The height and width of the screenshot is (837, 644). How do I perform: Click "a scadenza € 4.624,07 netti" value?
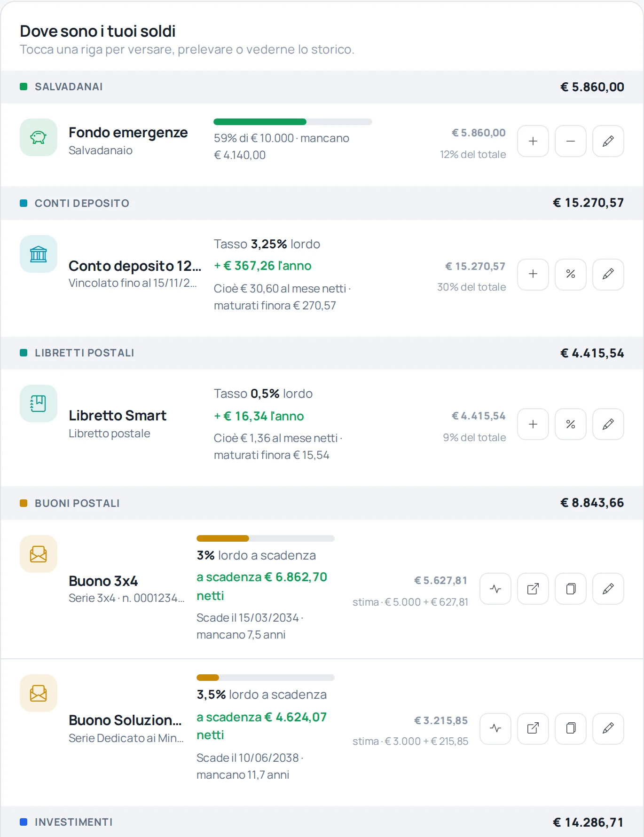262,726
